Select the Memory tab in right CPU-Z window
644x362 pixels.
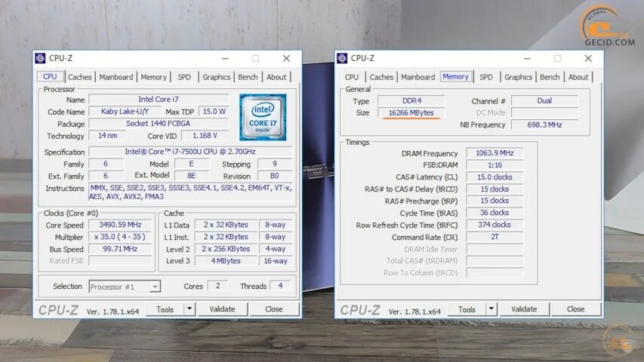(455, 77)
